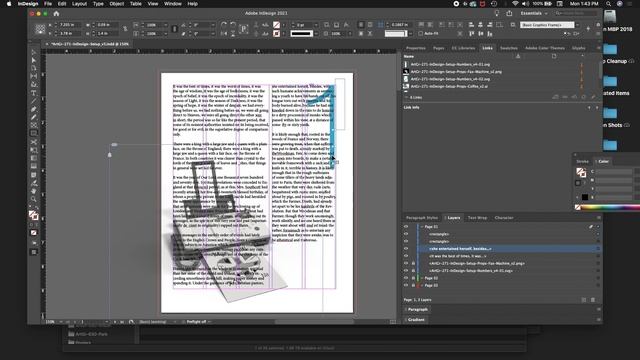The width and height of the screenshot is (640, 360).
Task: Open the Basic Graphics Frame style dropdown
Action: pyautogui.click(x=577, y=25)
